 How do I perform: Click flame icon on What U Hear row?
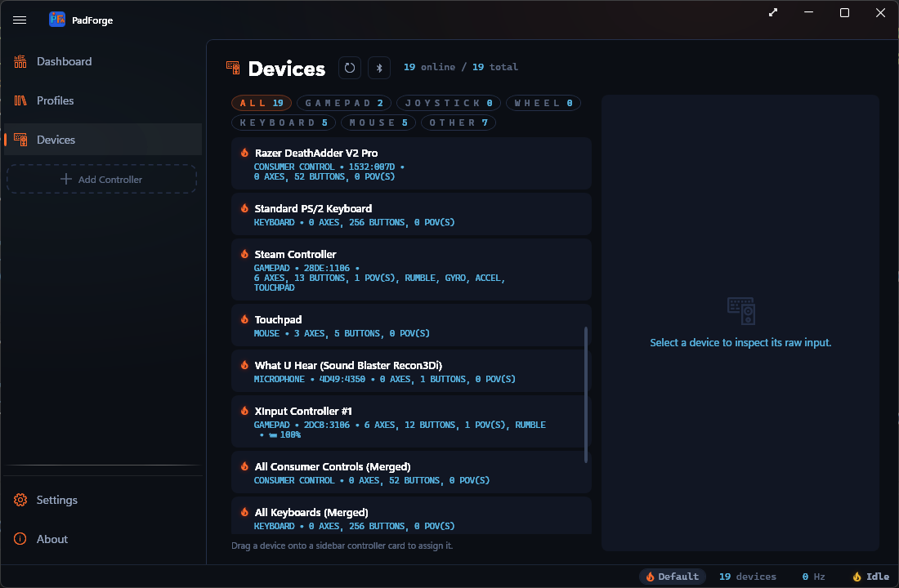[x=245, y=365]
